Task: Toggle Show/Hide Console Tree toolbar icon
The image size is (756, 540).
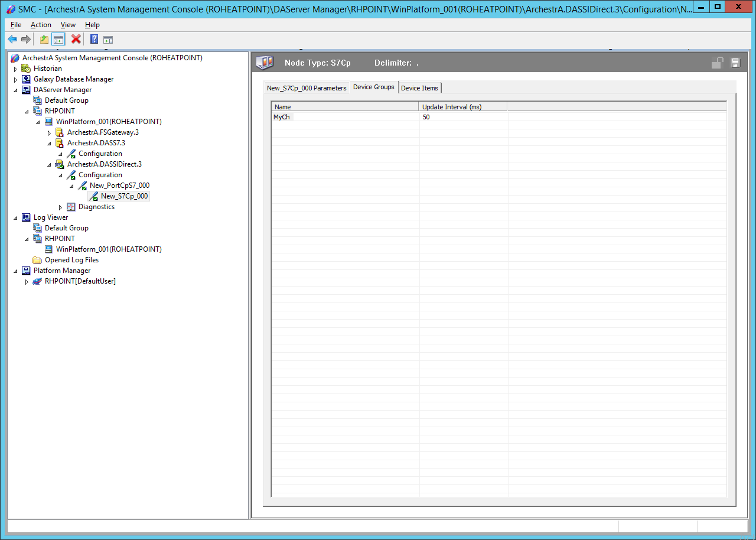Action: [58, 40]
